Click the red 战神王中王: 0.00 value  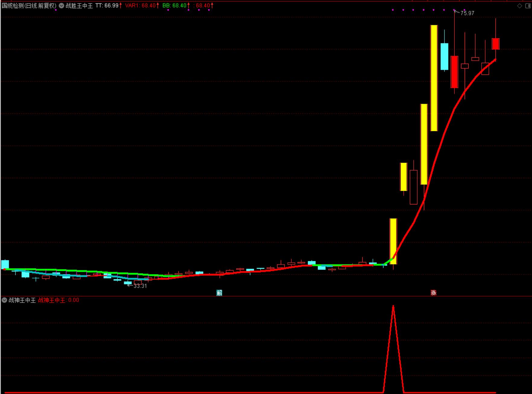(59, 300)
